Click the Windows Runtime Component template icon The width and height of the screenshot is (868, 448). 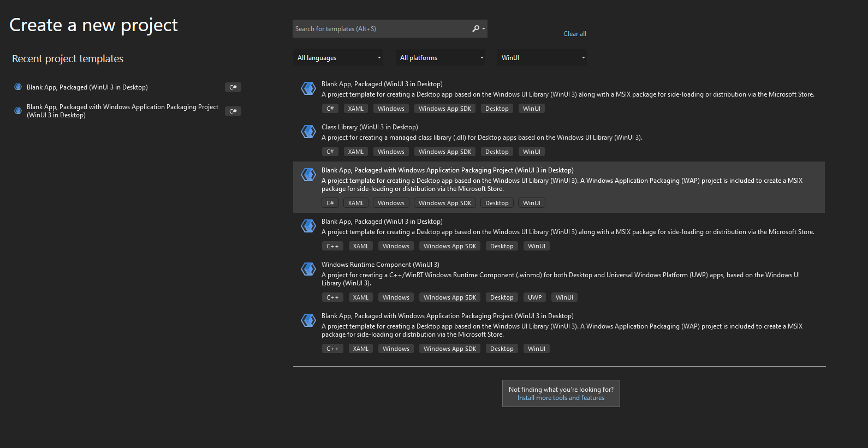[x=308, y=269]
